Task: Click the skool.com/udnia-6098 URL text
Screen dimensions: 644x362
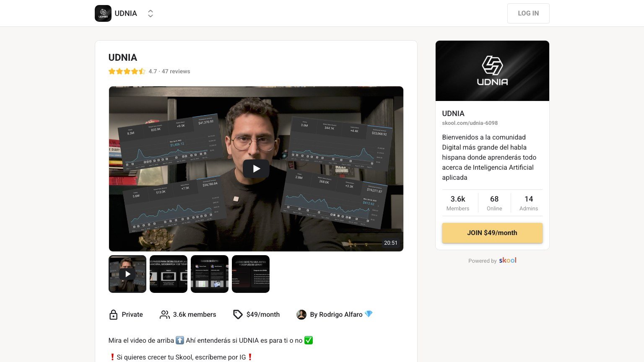Action: point(470,123)
